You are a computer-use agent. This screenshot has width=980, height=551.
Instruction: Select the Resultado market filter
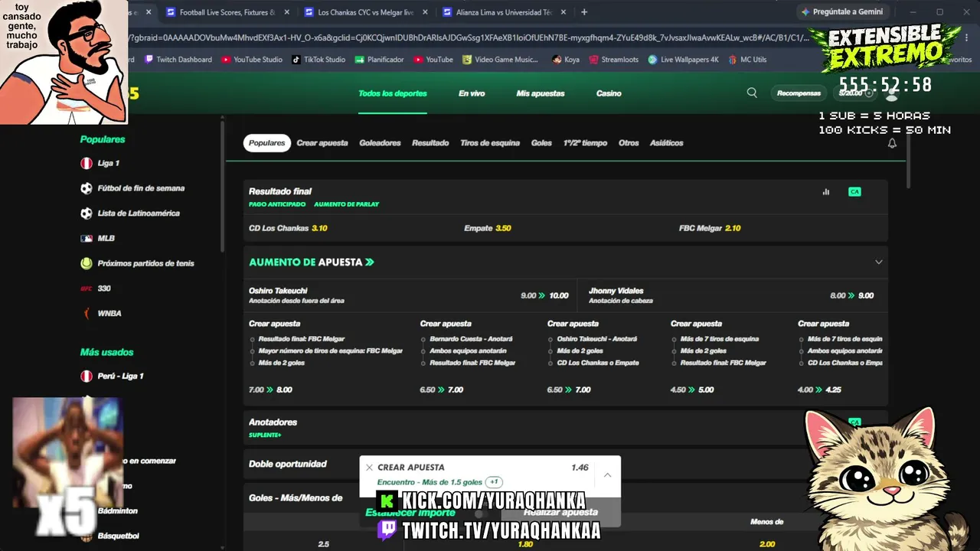click(430, 143)
